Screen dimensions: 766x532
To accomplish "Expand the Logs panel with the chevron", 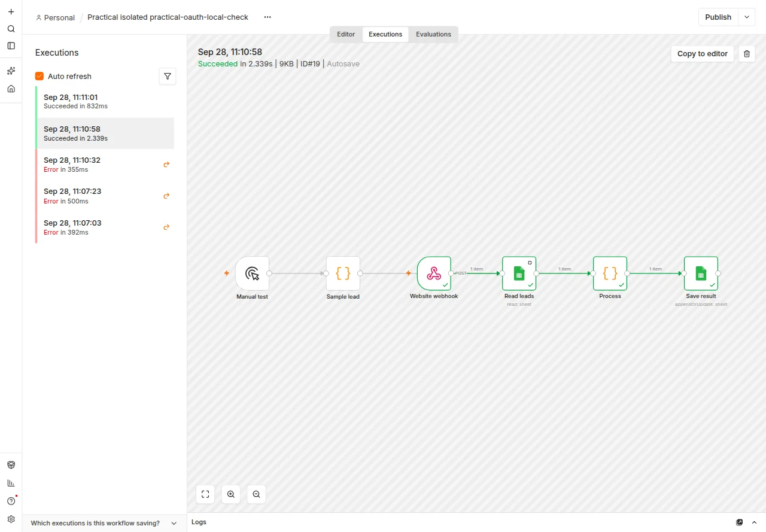I will tap(755, 522).
